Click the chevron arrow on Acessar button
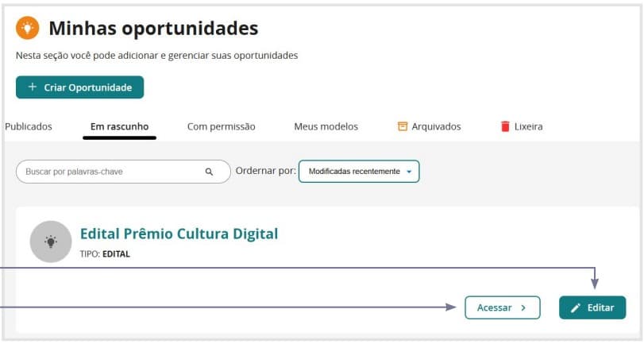The image size is (644, 344). tap(523, 307)
